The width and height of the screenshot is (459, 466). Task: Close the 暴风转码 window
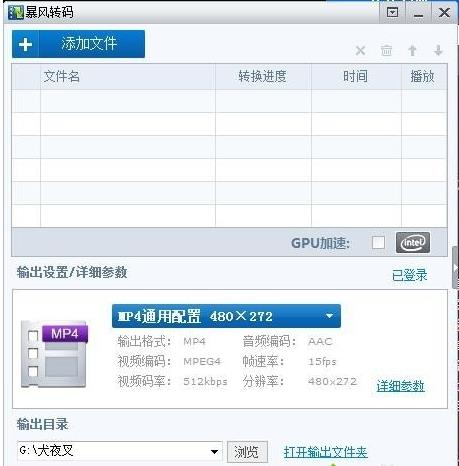[444, 13]
